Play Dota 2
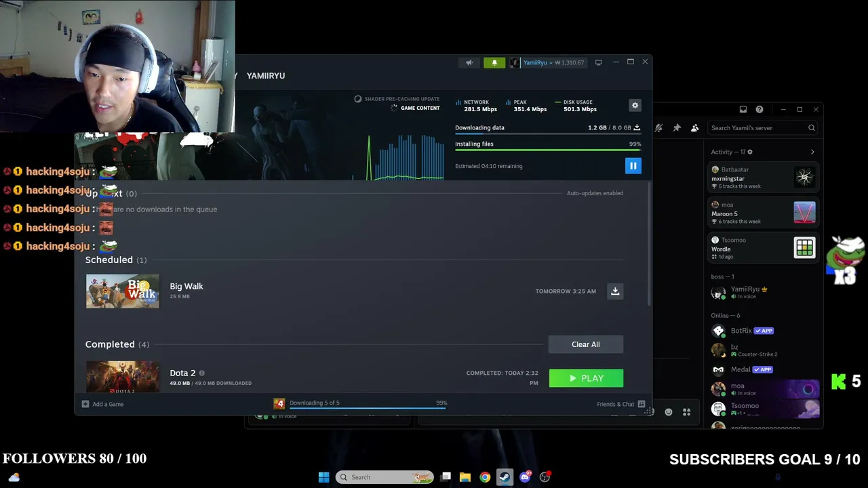The image size is (868, 488). [x=586, y=378]
